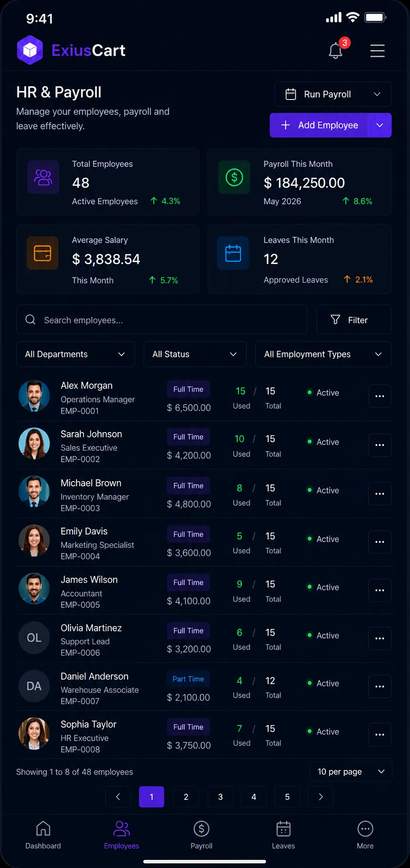
Task: Go to page 3
Action: click(x=220, y=797)
